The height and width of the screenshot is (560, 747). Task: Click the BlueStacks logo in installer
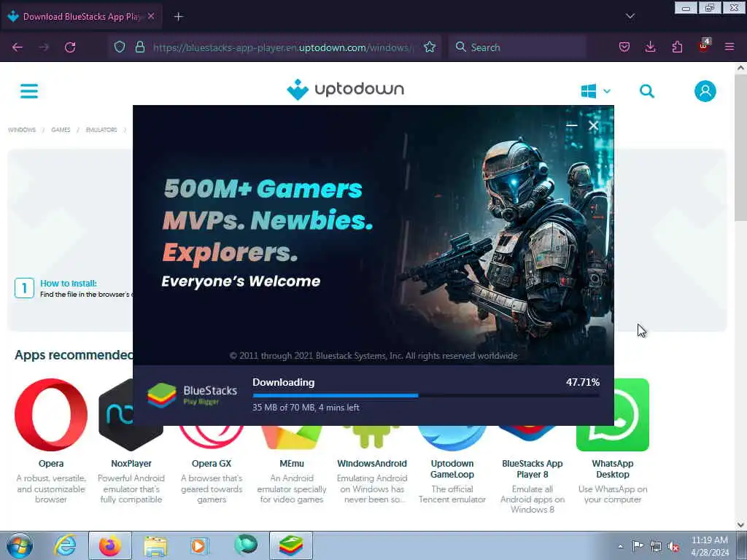(x=192, y=396)
